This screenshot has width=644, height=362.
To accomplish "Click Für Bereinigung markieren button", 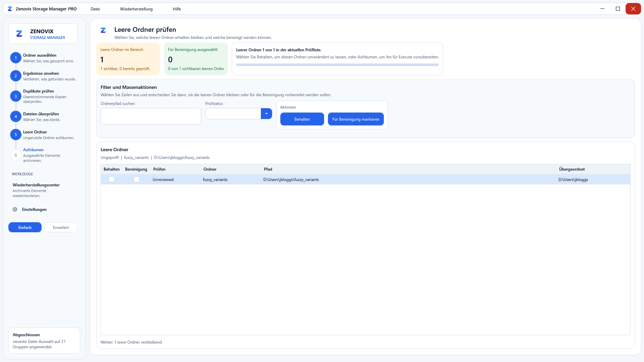I will click(x=356, y=119).
